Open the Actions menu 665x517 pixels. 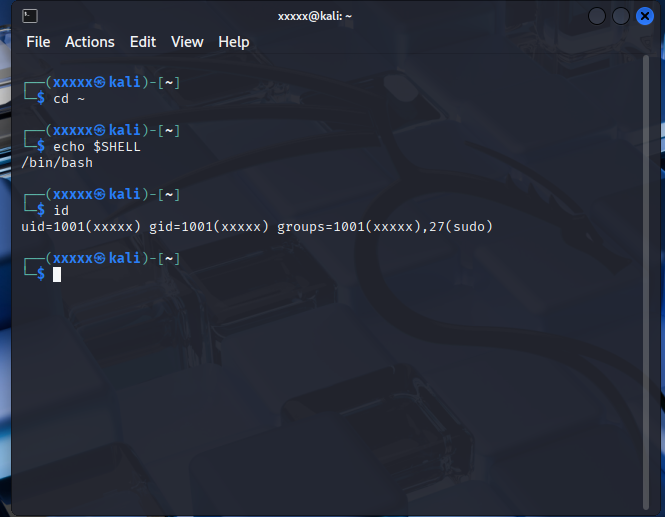click(x=90, y=42)
